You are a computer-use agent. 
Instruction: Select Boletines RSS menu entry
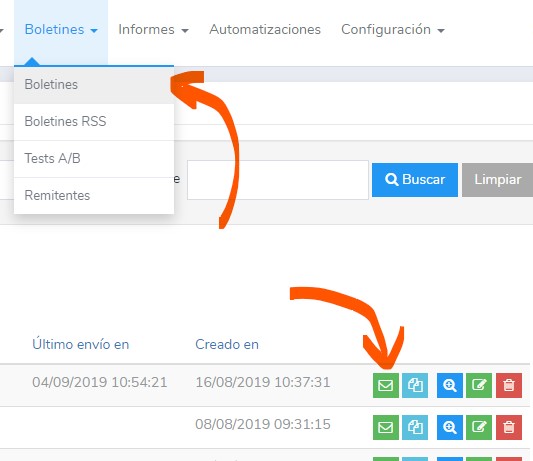94,122
